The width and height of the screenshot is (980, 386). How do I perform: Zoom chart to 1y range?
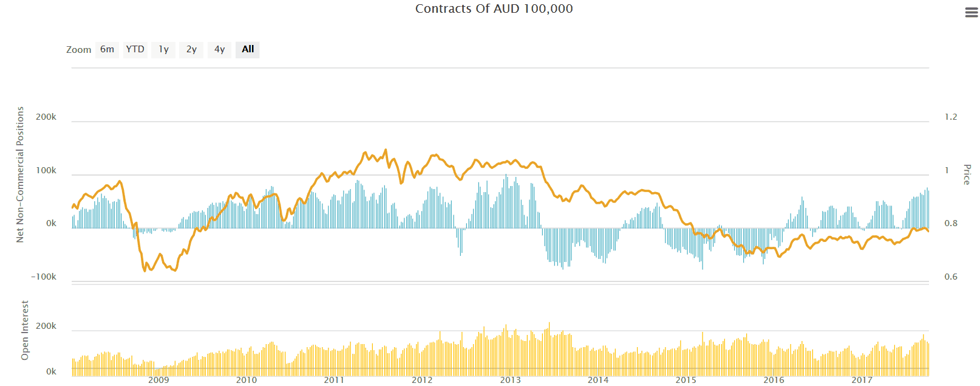[163, 49]
